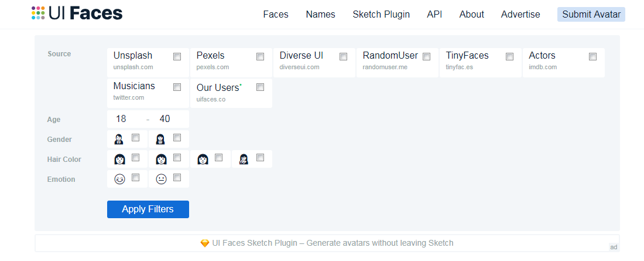Click the 'uifaces.co' subtitle text

211,100
